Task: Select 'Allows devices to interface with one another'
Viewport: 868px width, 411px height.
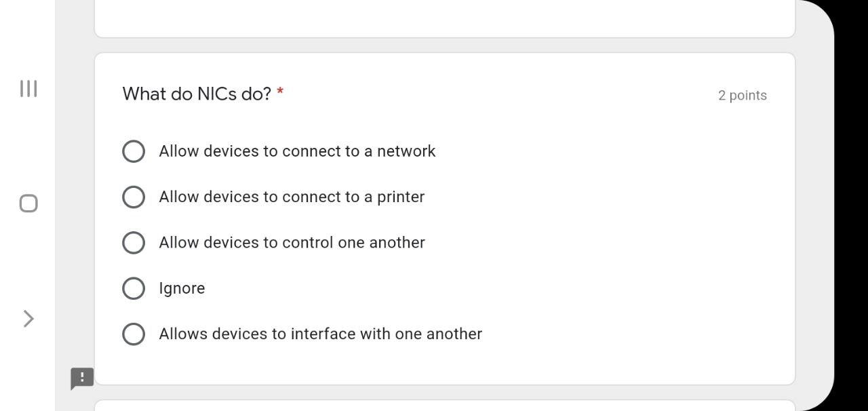Action: [x=134, y=334]
